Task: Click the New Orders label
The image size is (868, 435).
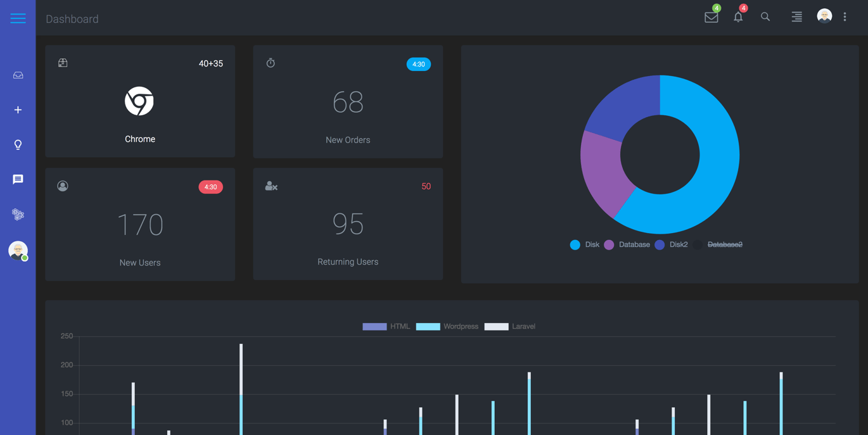Action: 348,140
